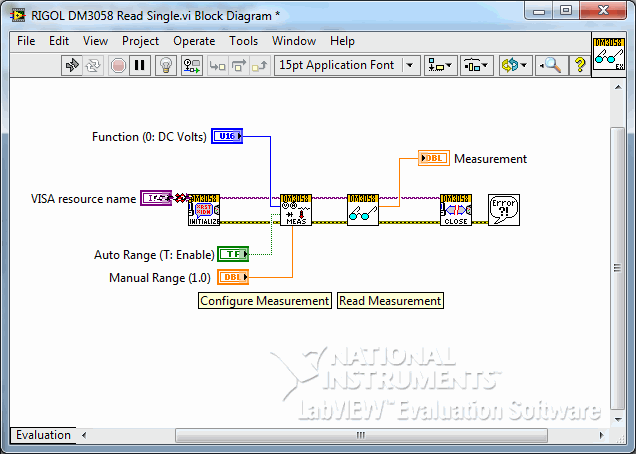Select the Simple Error Handler node
636x454 pixels.
[x=504, y=210]
